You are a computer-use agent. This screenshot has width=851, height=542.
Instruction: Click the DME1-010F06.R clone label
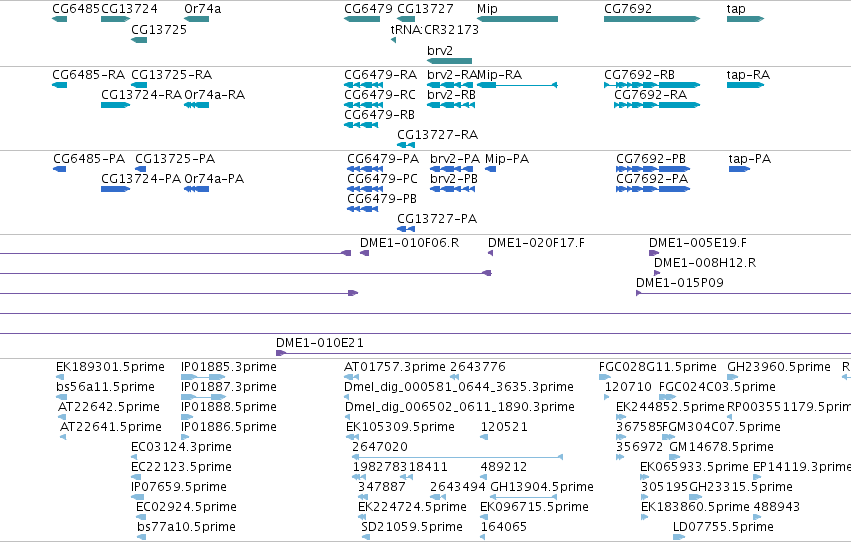point(409,243)
